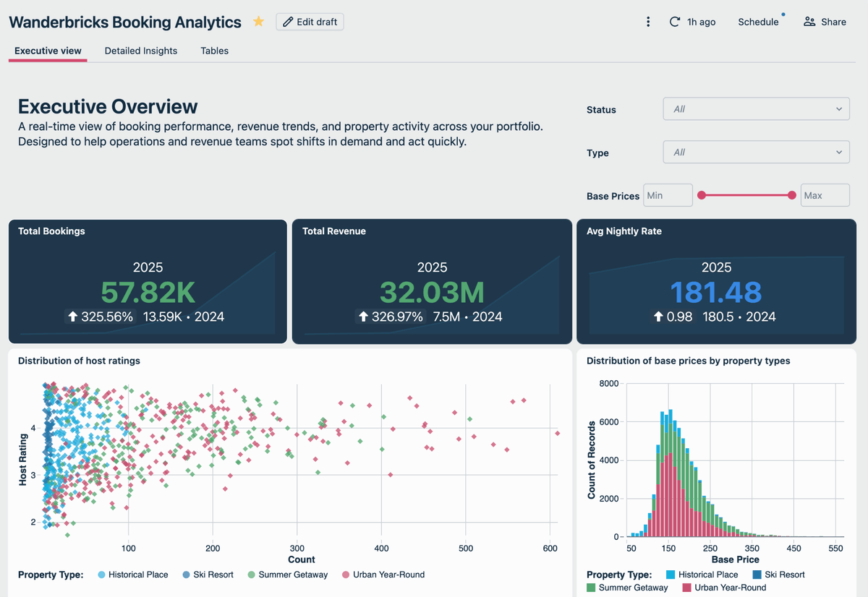Screen dimensions: 868x597
Task: Click the Total Bookings value 57.82K
Action: (148, 292)
